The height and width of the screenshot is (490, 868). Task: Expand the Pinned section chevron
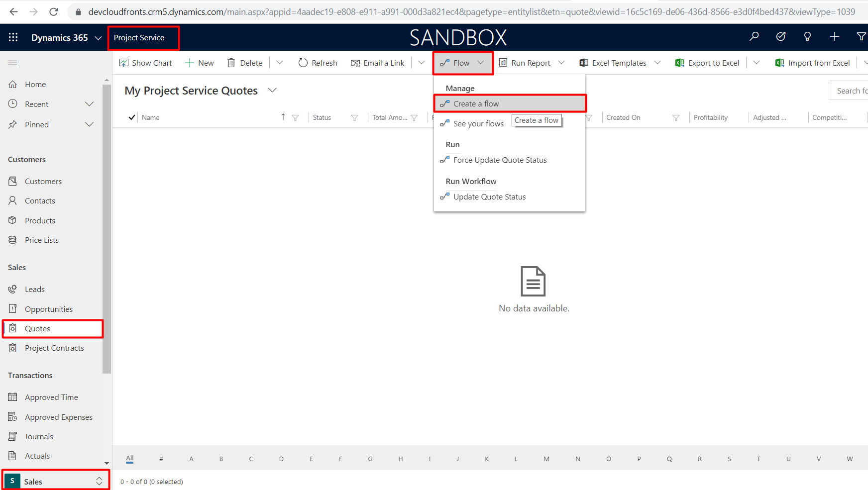(89, 124)
